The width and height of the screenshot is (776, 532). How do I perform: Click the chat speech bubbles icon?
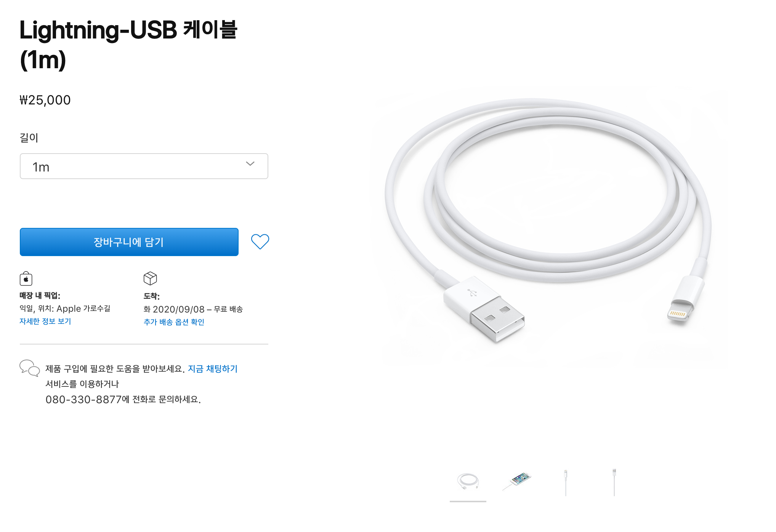tap(30, 368)
